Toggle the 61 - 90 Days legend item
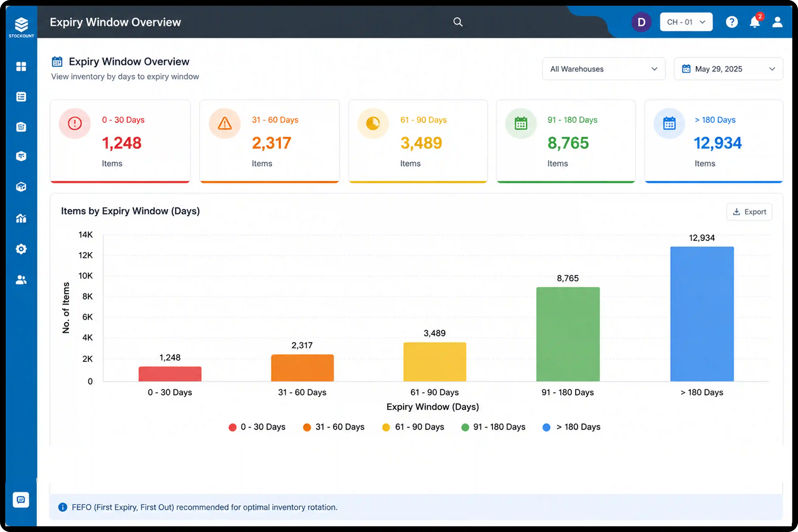The height and width of the screenshot is (532, 798). [413, 427]
